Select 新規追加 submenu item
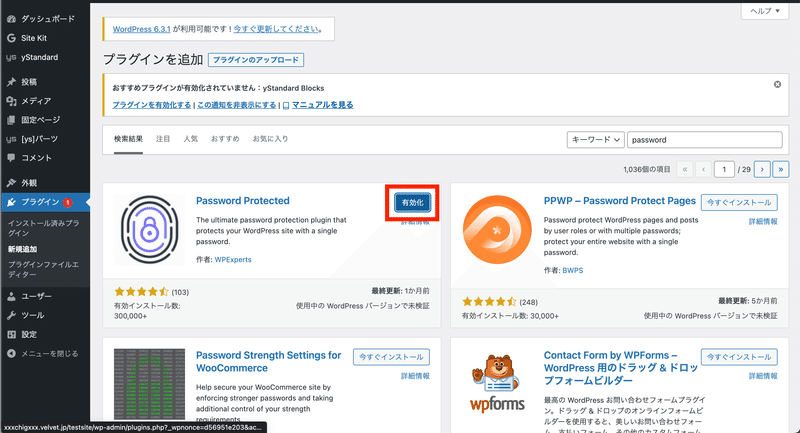This screenshot has width=800, height=433. [22, 249]
